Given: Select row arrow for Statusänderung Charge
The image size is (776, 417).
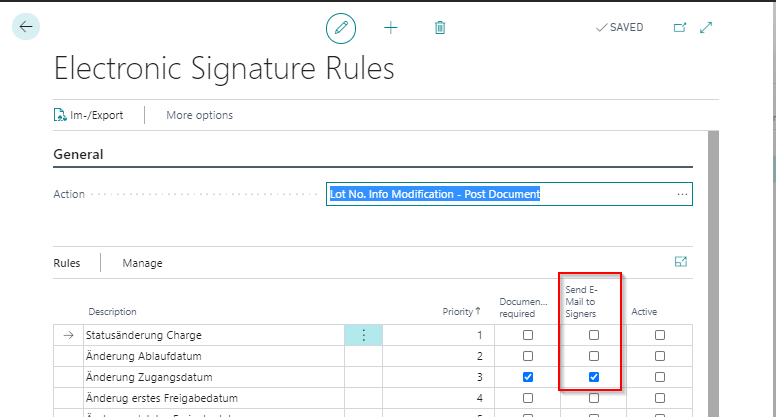Looking at the screenshot, I should (68, 335).
